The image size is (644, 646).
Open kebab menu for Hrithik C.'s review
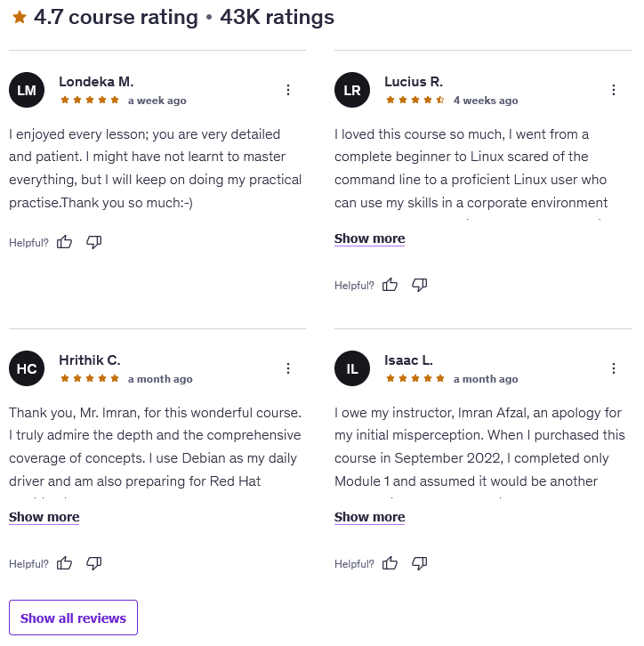[x=288, y=368]
